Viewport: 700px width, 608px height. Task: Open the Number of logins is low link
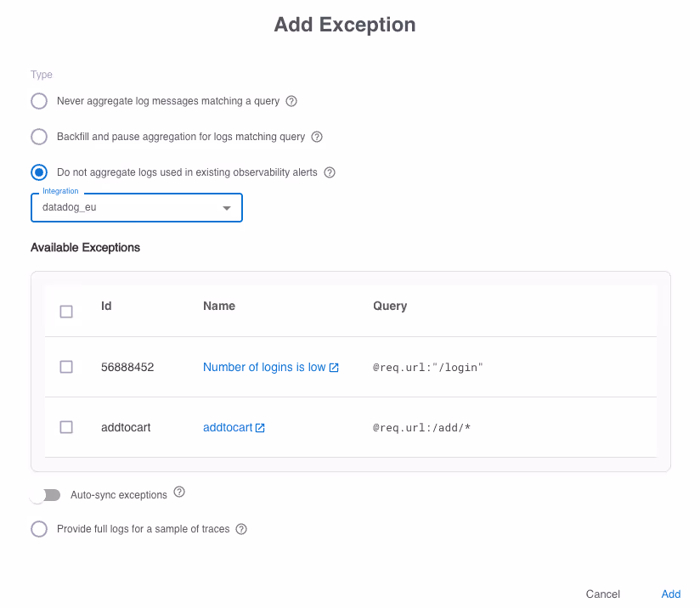263,368
